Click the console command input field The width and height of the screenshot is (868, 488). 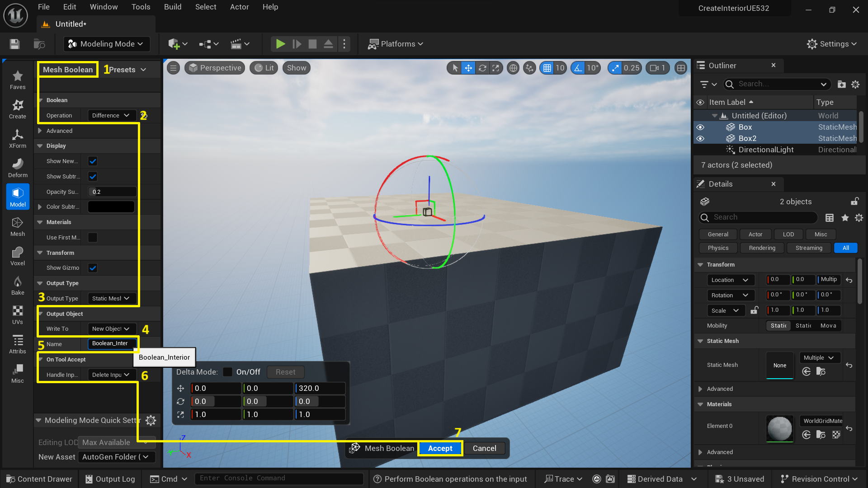(279, 478)
